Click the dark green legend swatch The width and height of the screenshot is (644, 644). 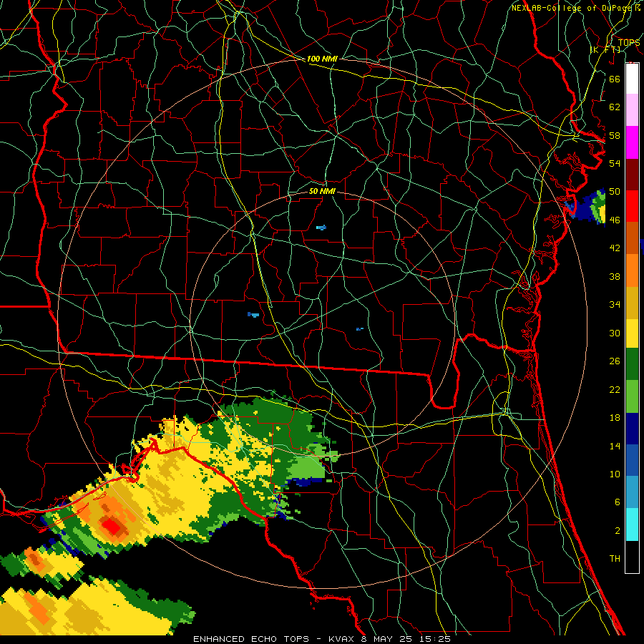pos(632,364)
